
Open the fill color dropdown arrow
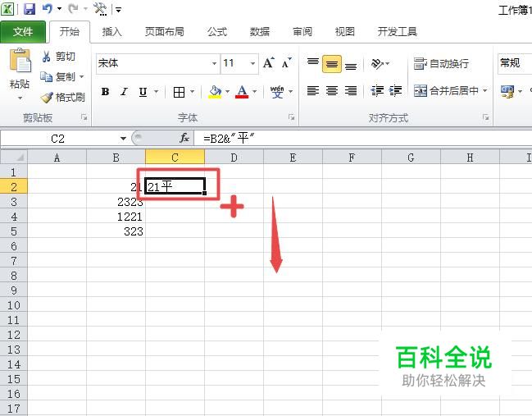[x=227, y=92]
